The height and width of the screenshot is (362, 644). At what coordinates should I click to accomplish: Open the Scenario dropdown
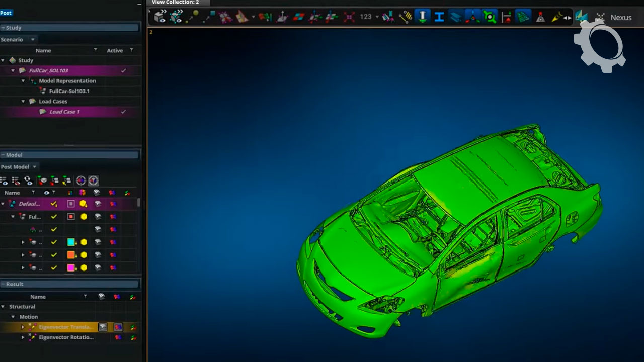[x=33, y=40]
